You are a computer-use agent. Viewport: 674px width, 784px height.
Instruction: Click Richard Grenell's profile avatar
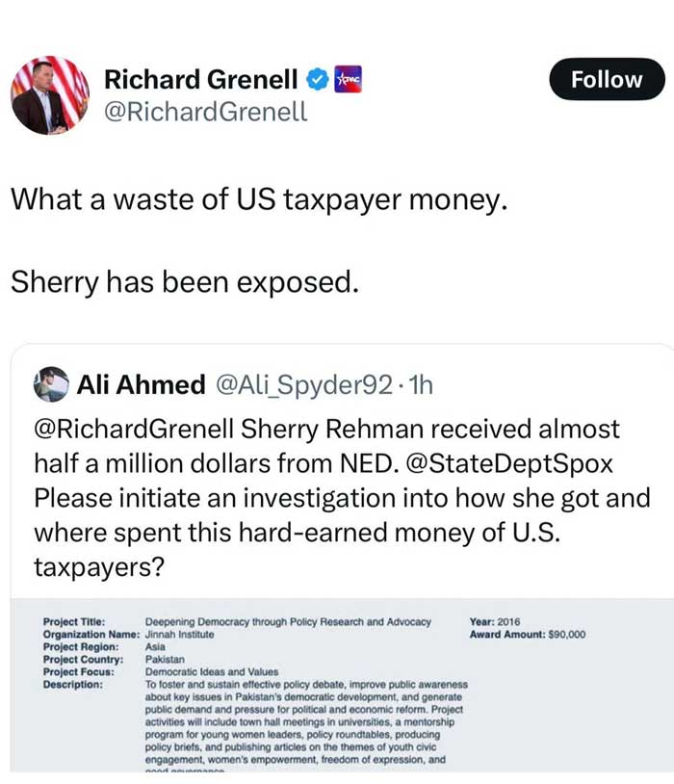(x=50, y=96)
